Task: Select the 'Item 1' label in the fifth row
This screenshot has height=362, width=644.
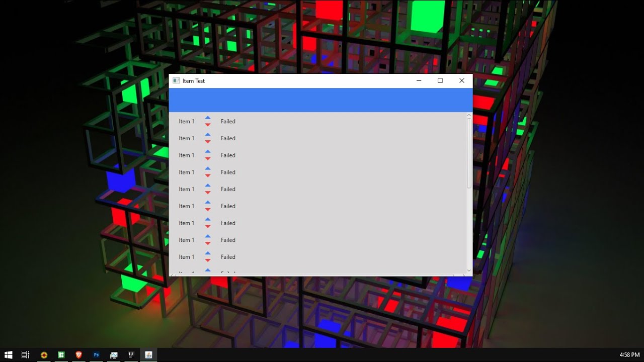Action: [187, 189]
